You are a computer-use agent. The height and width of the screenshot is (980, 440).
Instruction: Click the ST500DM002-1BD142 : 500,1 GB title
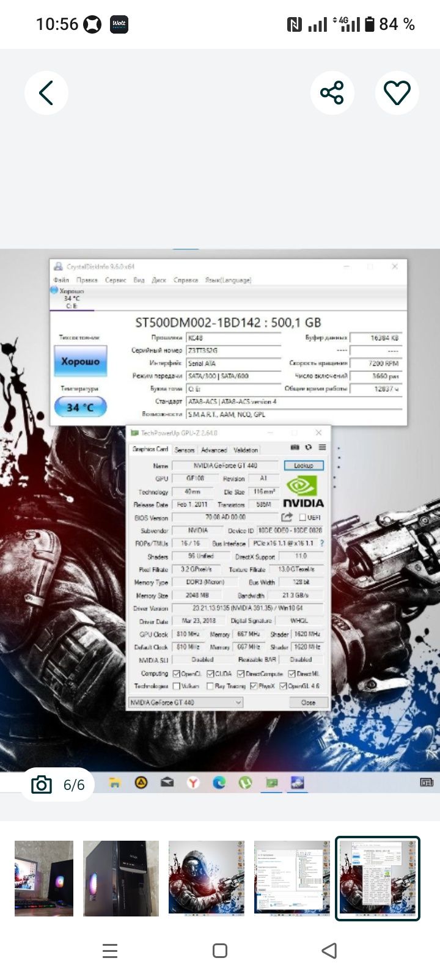228,322
